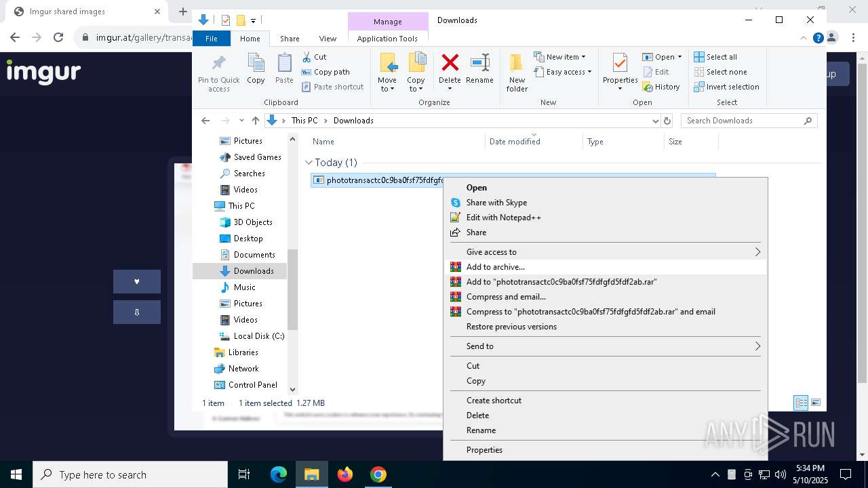Click the Properties ribbon icon
Image resolution: width=868 pixels, height=488 pixels.
620,64
